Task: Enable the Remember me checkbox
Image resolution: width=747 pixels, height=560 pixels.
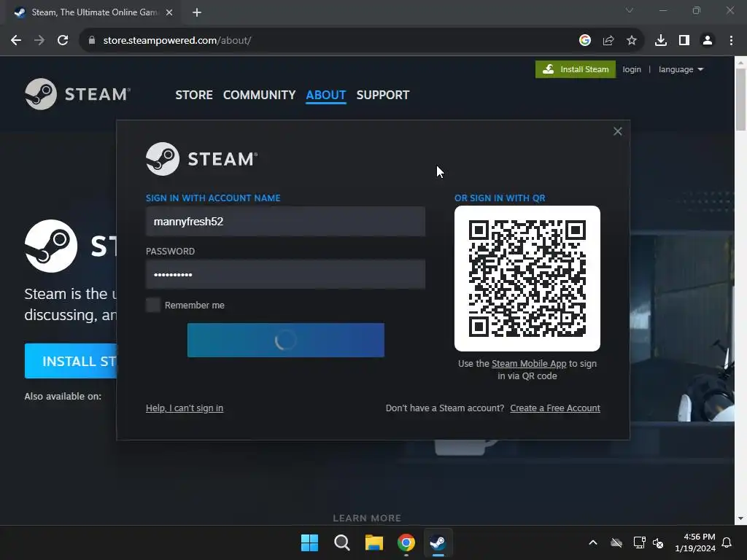Action: coord(153,306)
